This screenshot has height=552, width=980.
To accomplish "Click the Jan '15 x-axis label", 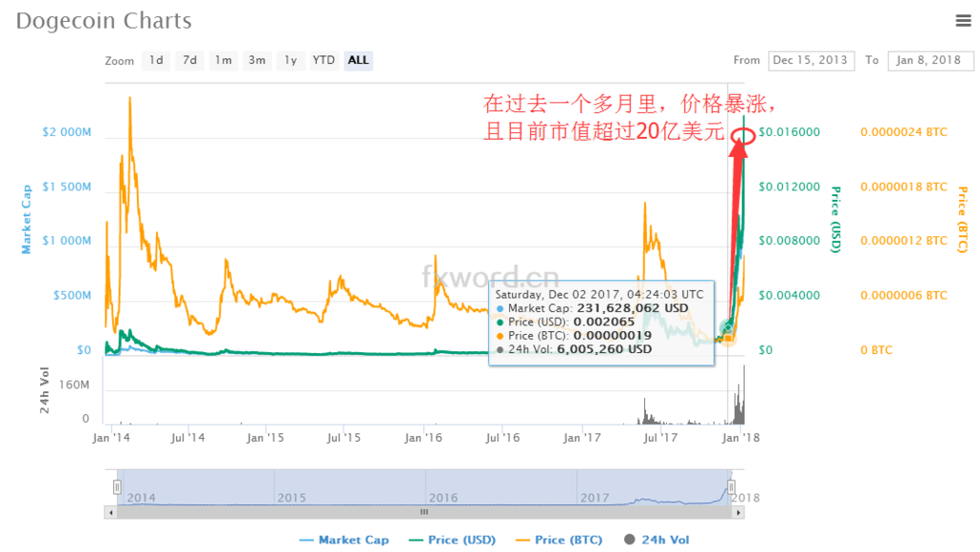I will [x=265, y=438].
